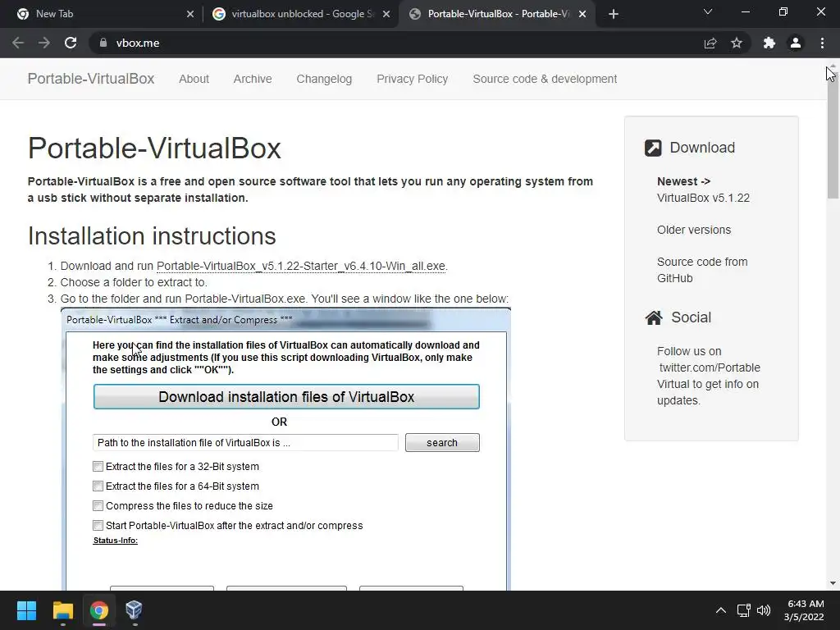This screenshot has height=630, width=840.
Task: Click the browser back arrow
Action: coord(18,43)
